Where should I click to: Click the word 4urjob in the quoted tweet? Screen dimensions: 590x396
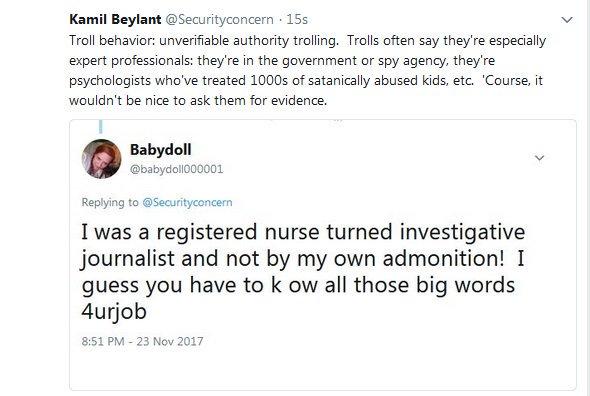114,312
